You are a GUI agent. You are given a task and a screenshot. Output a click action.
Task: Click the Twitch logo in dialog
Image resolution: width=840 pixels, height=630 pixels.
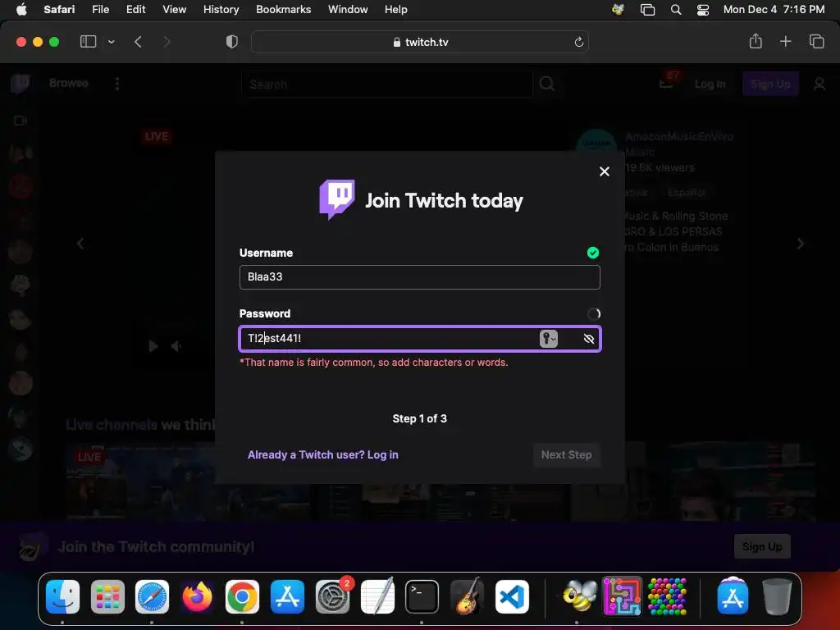(337, 199)
